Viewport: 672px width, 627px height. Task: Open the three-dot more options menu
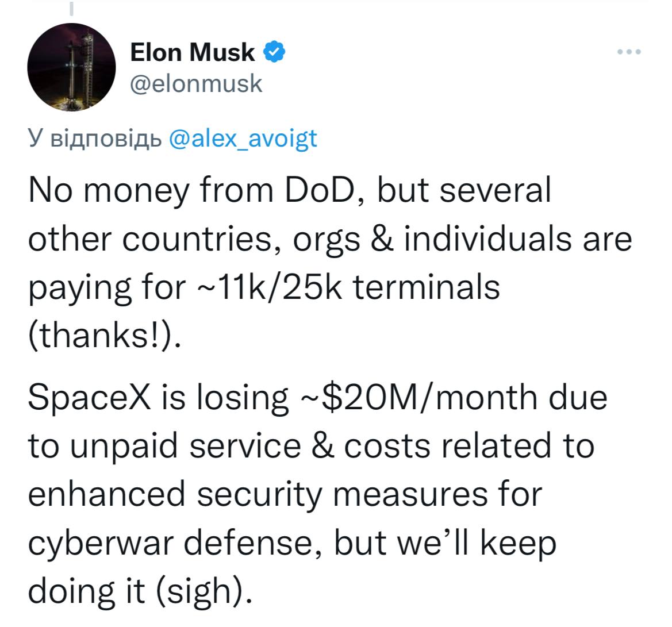(x=628, y=52)
